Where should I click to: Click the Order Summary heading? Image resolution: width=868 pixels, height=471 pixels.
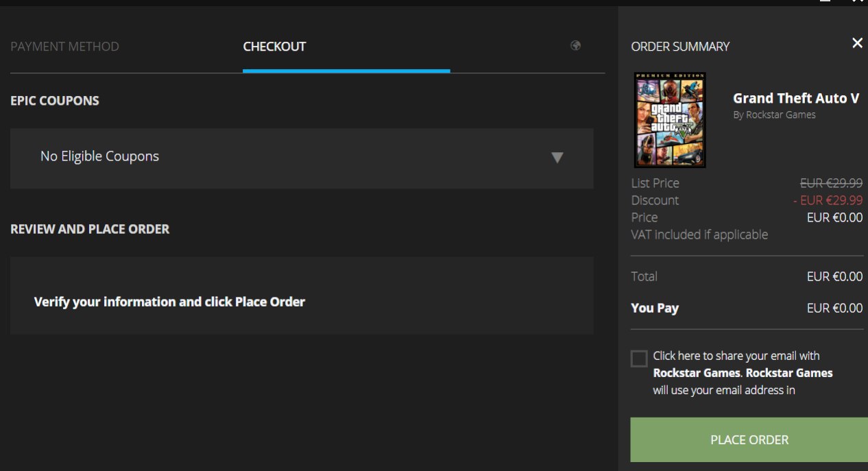680,47
